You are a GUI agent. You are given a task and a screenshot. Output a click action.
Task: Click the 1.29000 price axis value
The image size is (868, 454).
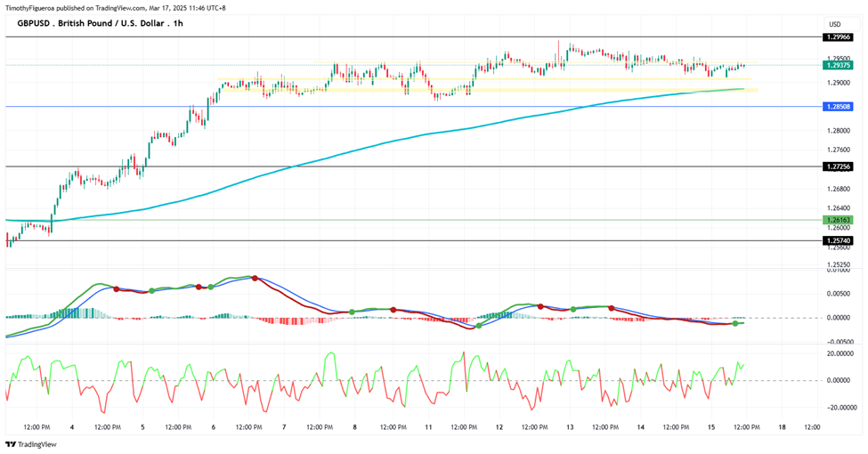(x=838, y=83)
